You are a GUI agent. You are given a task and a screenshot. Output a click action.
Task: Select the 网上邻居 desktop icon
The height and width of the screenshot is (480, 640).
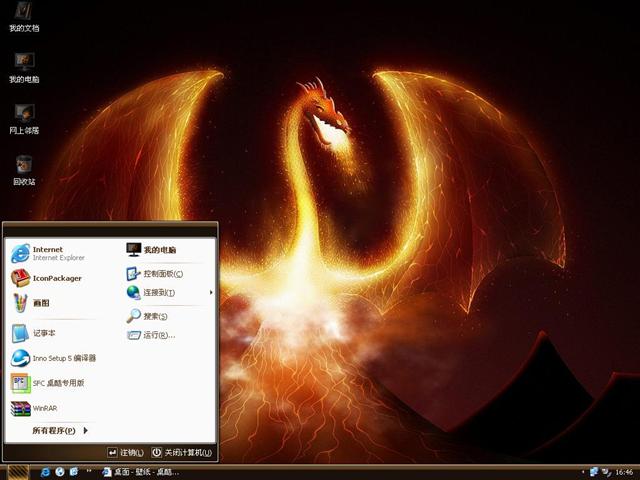(x=24, y=116)
